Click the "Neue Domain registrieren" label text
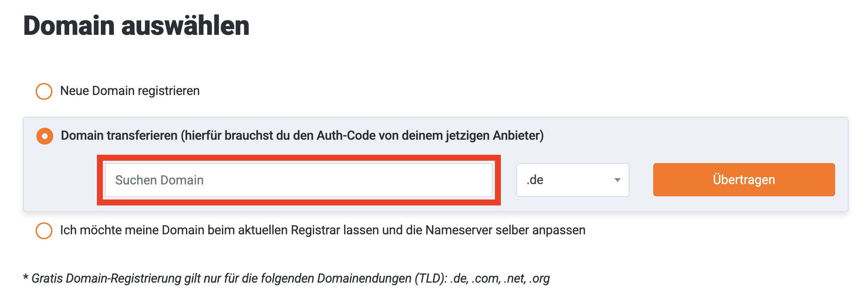The height and width of the screenshot is (304, 868). click(x=130, y=91)
